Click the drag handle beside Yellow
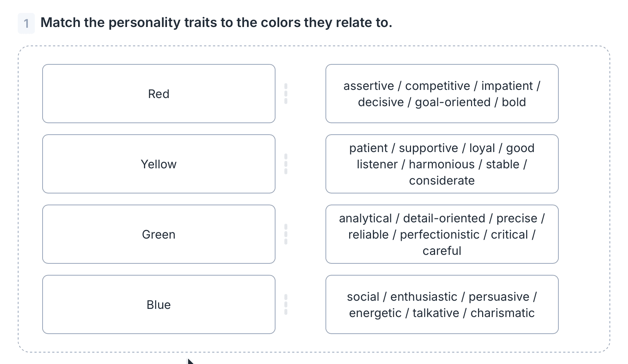628x364 pixels. [286, 164]
